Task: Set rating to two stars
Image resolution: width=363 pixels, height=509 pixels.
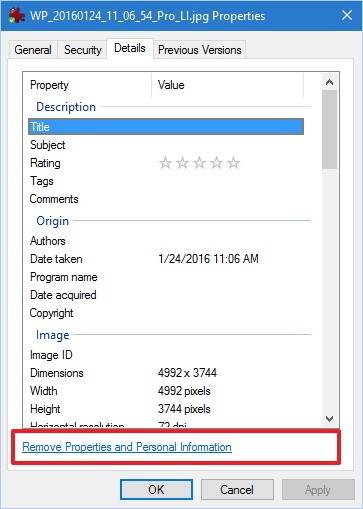Action: pos(182,163)
